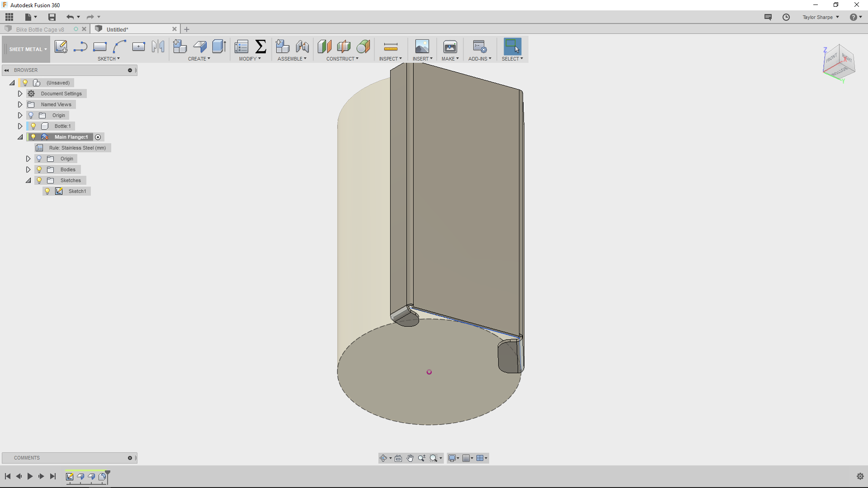
Task: Open timeline settings gear icon
Action: [860, 476]
